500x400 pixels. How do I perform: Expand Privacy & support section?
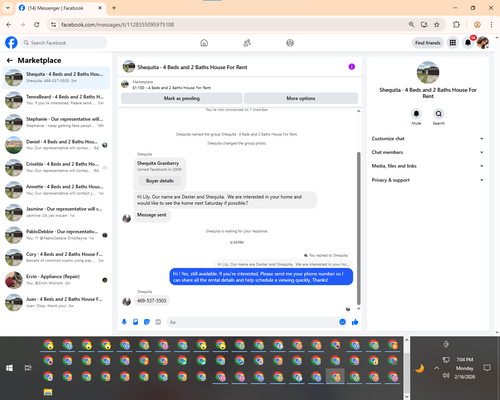click(x=428, y=180)
